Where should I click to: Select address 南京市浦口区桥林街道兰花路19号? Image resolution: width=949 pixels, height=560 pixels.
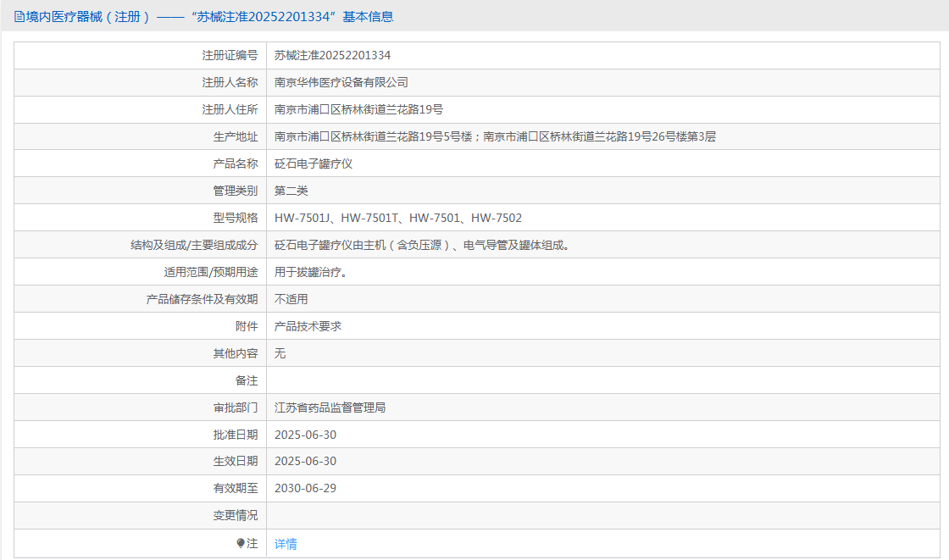click(359, 109)
